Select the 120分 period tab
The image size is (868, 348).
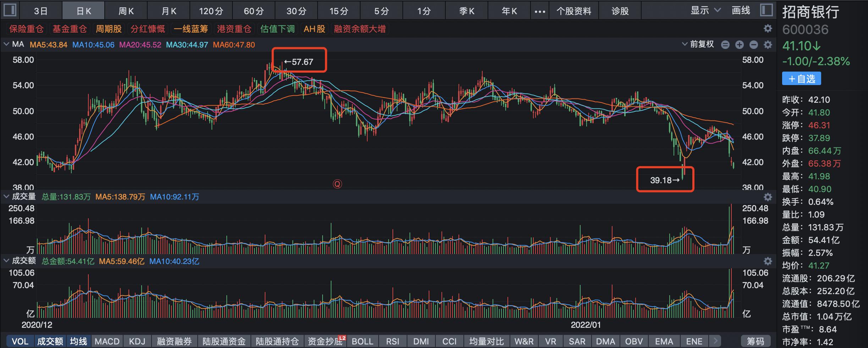(211, 11)
